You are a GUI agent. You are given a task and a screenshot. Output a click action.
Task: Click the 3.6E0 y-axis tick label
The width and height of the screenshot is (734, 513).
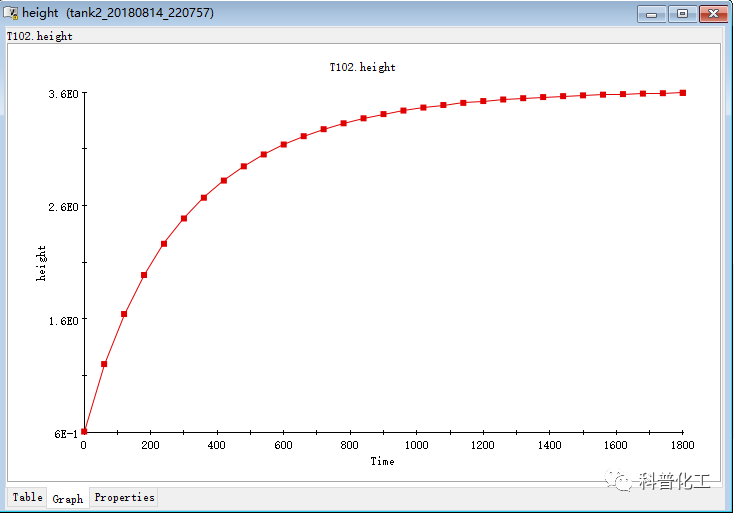pos(62,94)
